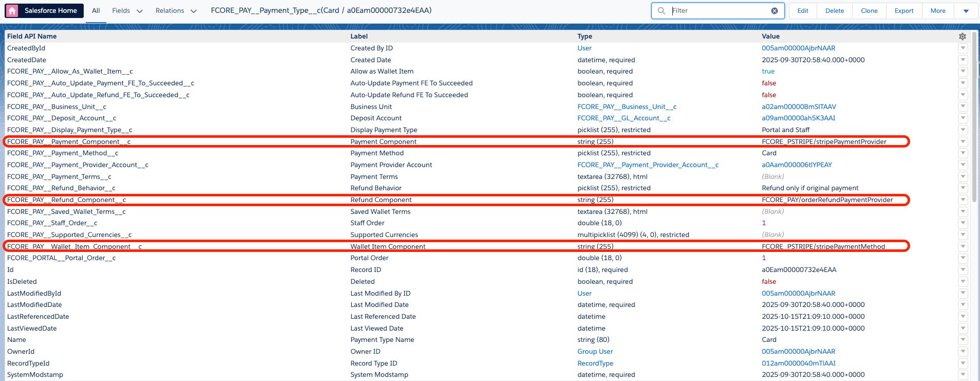Click the SystemModstamp field name
The image size is (980, 381).
click(x=35, y=375)
